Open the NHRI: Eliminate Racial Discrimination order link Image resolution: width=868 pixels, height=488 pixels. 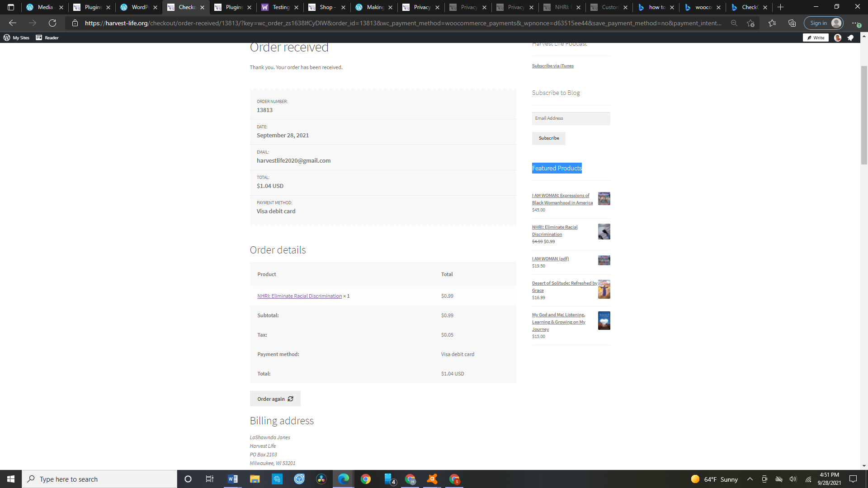(x=299, y=296)
